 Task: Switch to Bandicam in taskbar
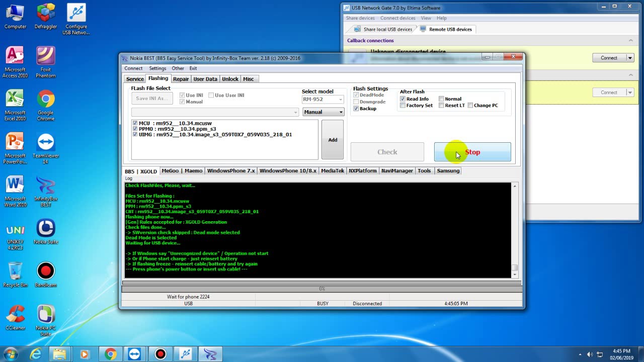pos(160,354)
